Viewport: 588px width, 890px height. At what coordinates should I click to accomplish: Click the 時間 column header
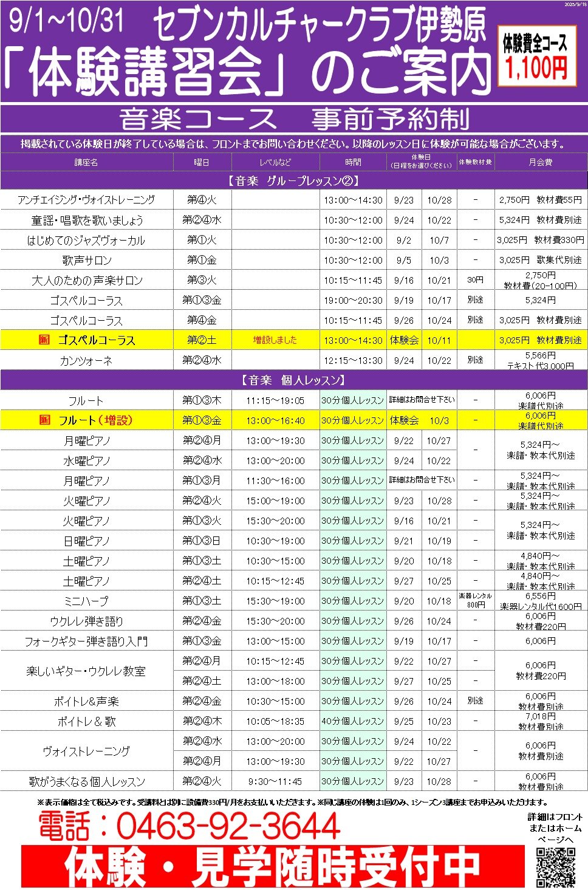click(353, 162)
